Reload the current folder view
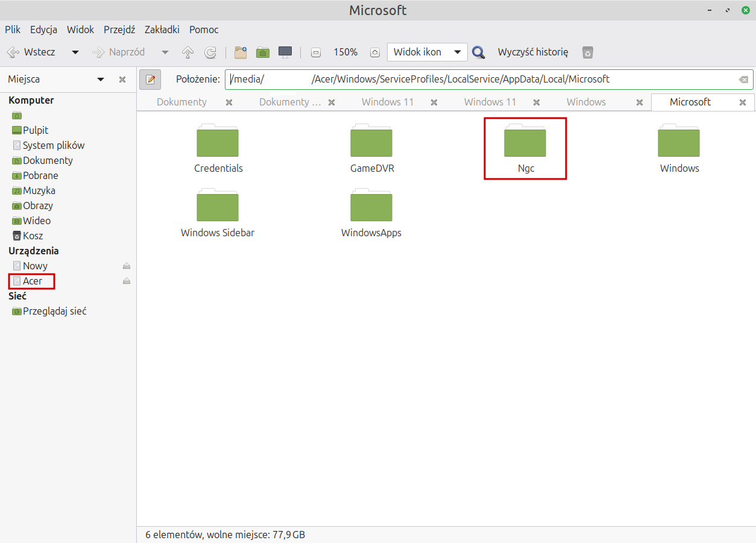756x543 pixels. coord(210,52)
